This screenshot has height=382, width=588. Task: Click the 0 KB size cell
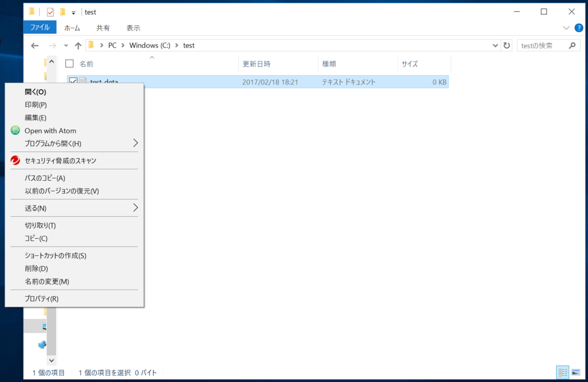(x=439, y=82)
